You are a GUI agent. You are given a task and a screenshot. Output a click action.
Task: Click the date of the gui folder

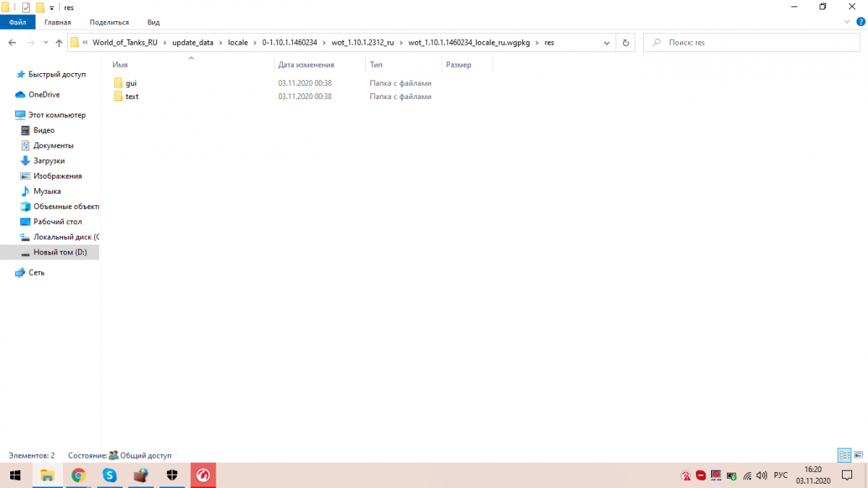tap(305, 83)
